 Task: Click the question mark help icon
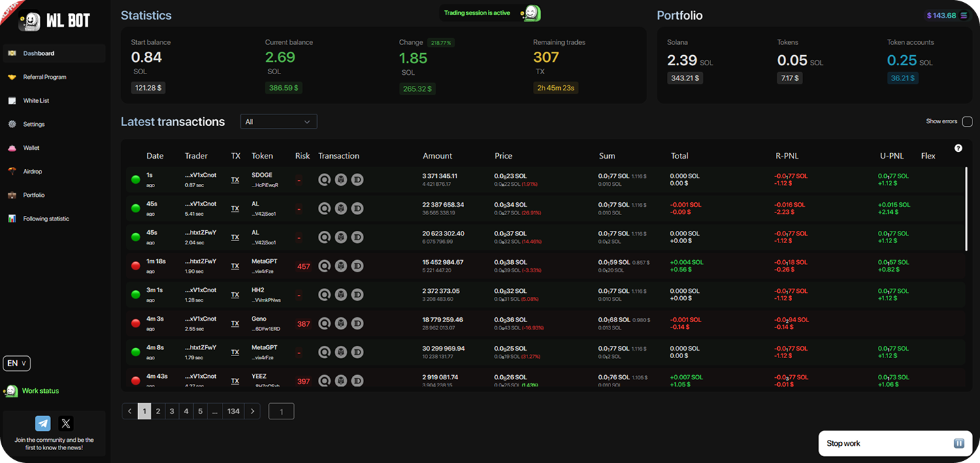tap(958, 148)
